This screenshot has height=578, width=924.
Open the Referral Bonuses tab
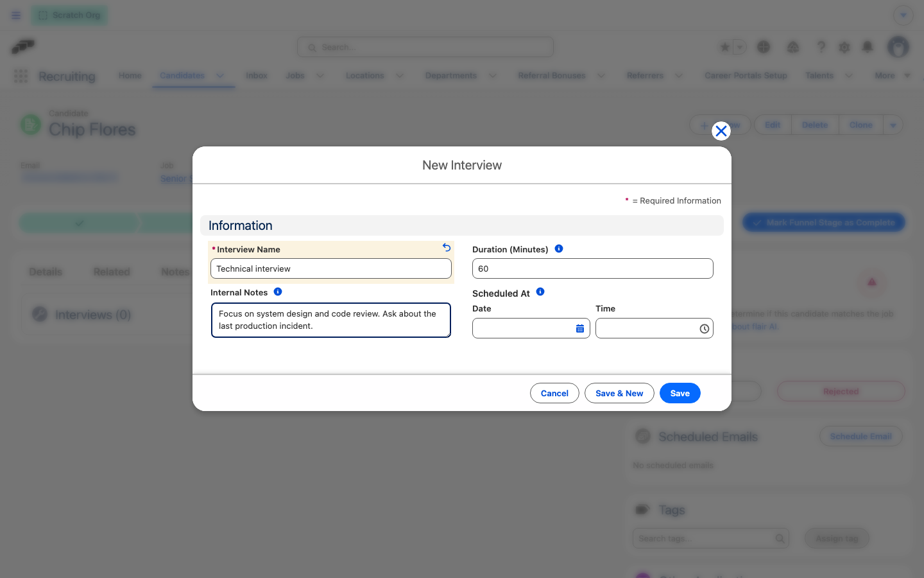click(552, 76)
